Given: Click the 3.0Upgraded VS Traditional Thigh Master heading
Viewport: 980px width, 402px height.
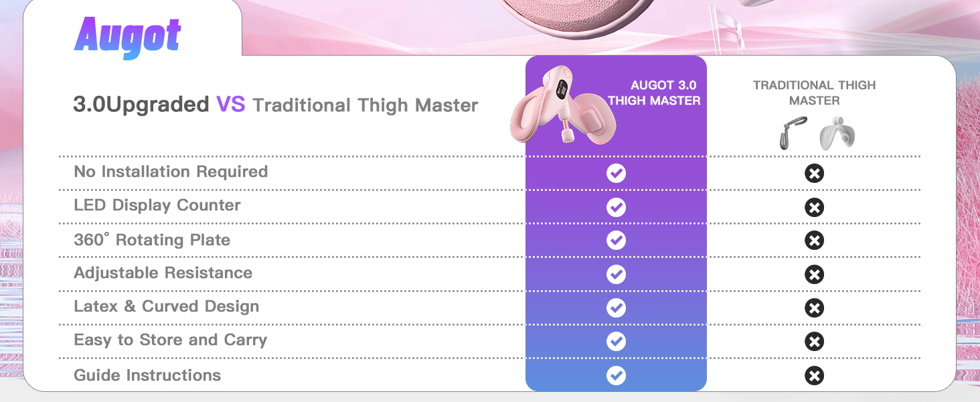Looking at the screenshot, I should (275, 105).
